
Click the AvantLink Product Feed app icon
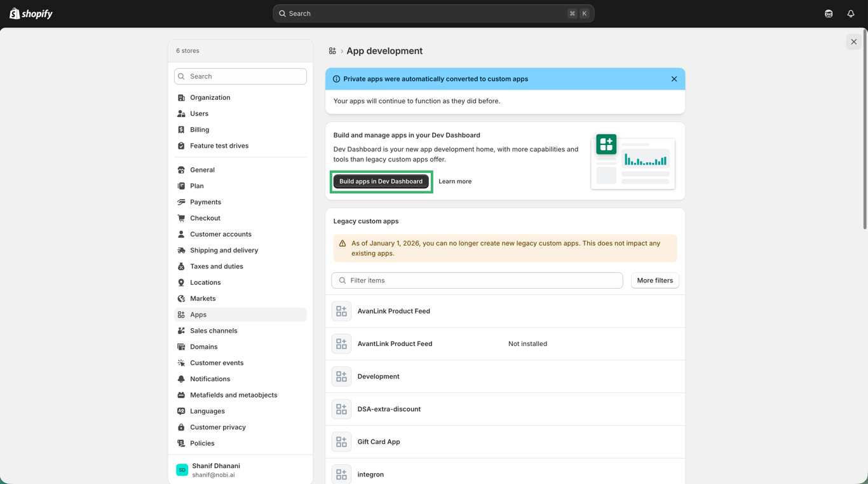341,344
